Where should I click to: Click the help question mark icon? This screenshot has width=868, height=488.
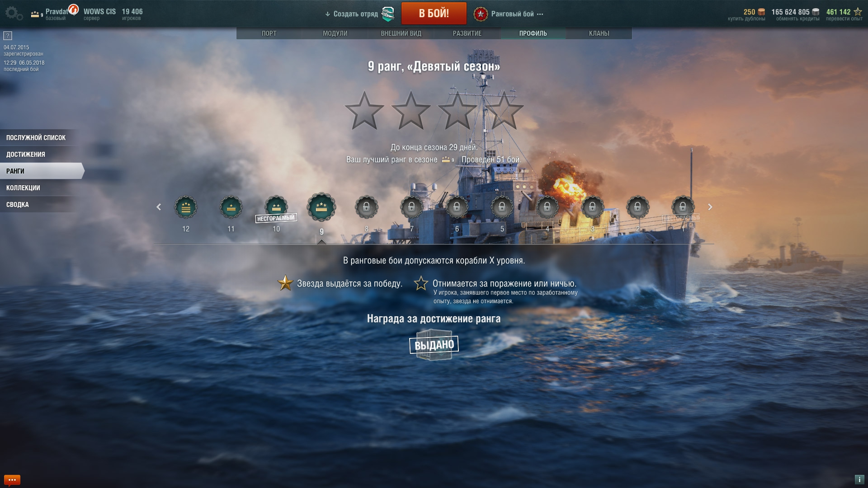8,36
